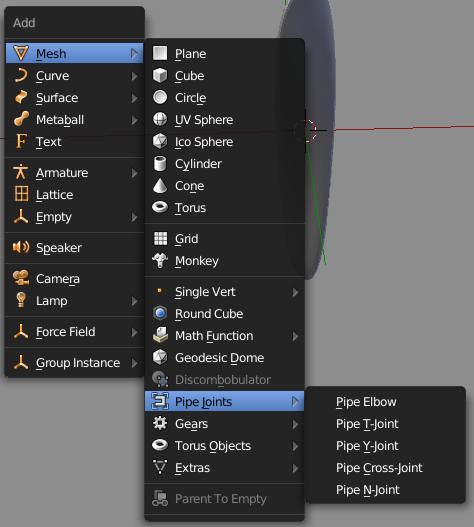Image resolution: width=474 pixels, height=527 pixels.
Task: Click the Camera label
Action: [x=58, y=279]
